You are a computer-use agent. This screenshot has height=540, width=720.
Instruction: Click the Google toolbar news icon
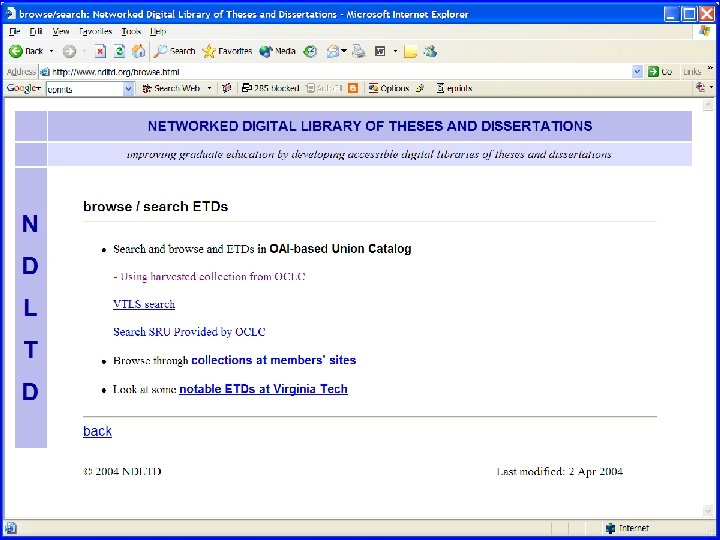(x=226, y=88)
